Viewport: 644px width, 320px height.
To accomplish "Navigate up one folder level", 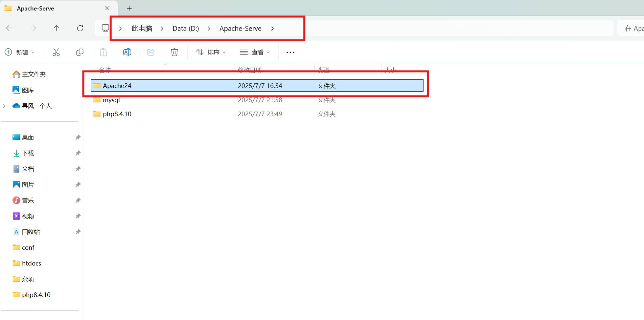I will [x=56, y=28].
